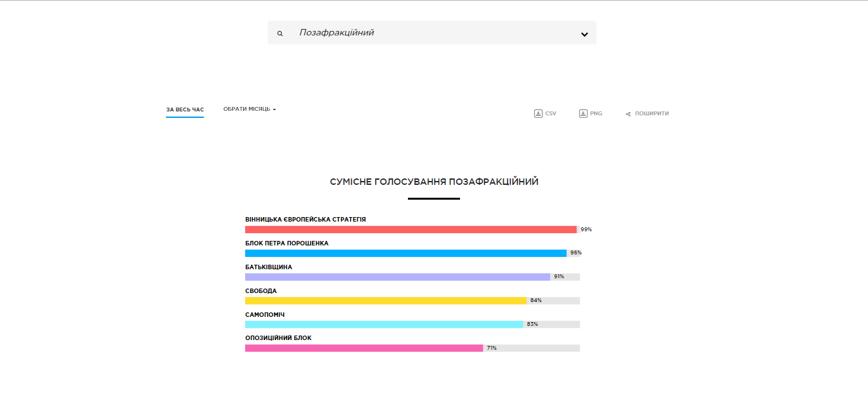
Task: Click the Опозиційний Блок label
Action: pos(278,338)
